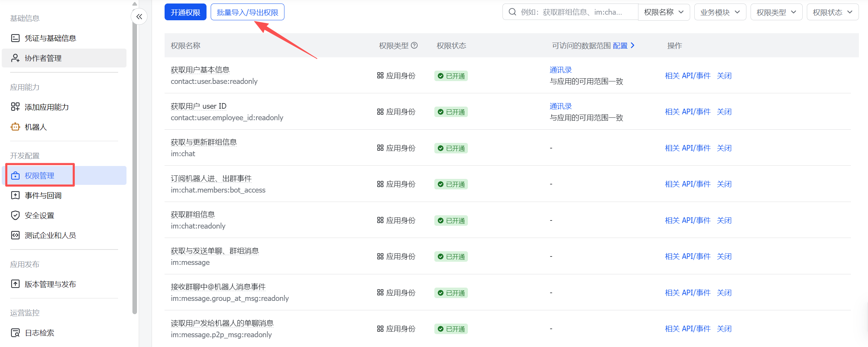This screenshot has height=347, width=868.
Task: Click the 测试企业和人员 code icon
Action: pos(15,235)
